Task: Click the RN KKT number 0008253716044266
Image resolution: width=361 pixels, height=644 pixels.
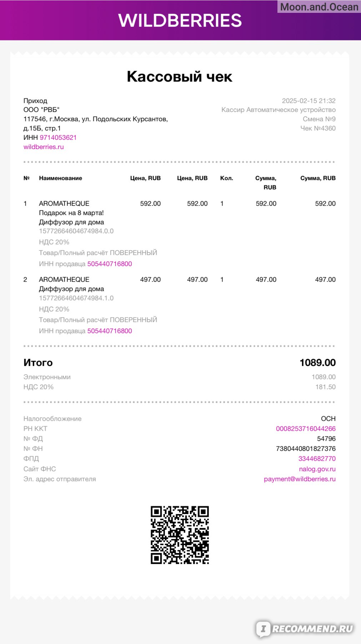Action: [306, 429]
